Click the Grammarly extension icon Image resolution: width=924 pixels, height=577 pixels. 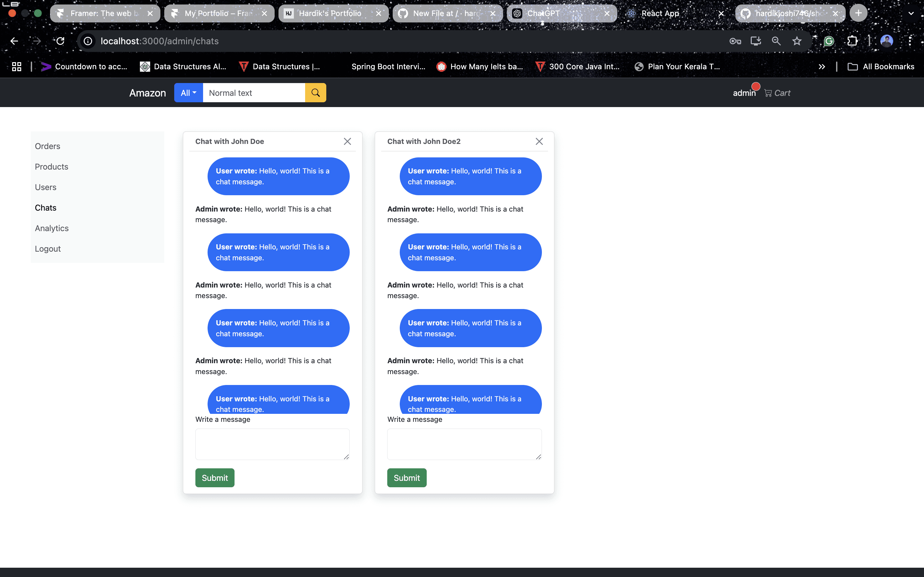pyautogui.click(x=828, y=41)
